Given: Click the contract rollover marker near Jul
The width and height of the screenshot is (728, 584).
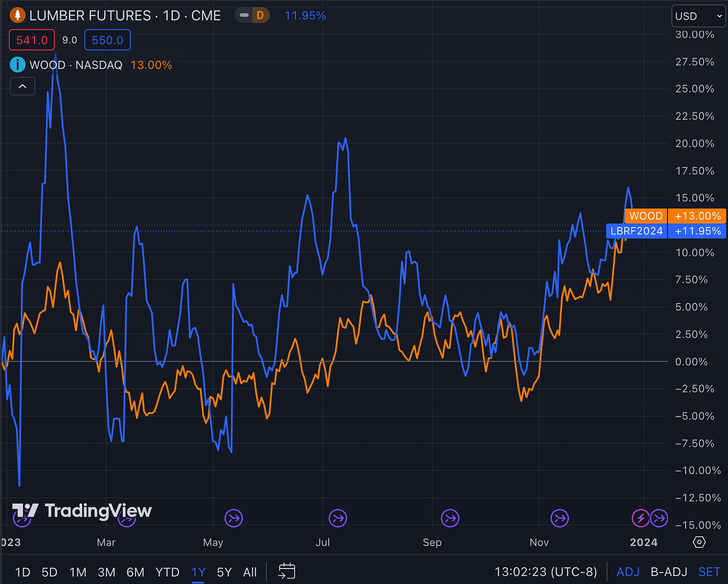Looking at the screenshot, I should click(x=338, y=518).
